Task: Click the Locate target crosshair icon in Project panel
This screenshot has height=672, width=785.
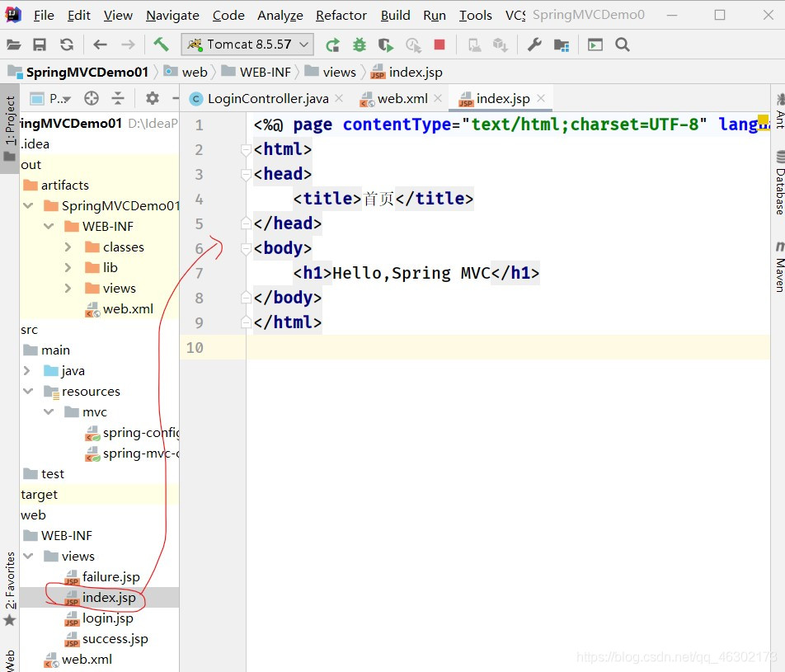Action: (x=91, y=98)
